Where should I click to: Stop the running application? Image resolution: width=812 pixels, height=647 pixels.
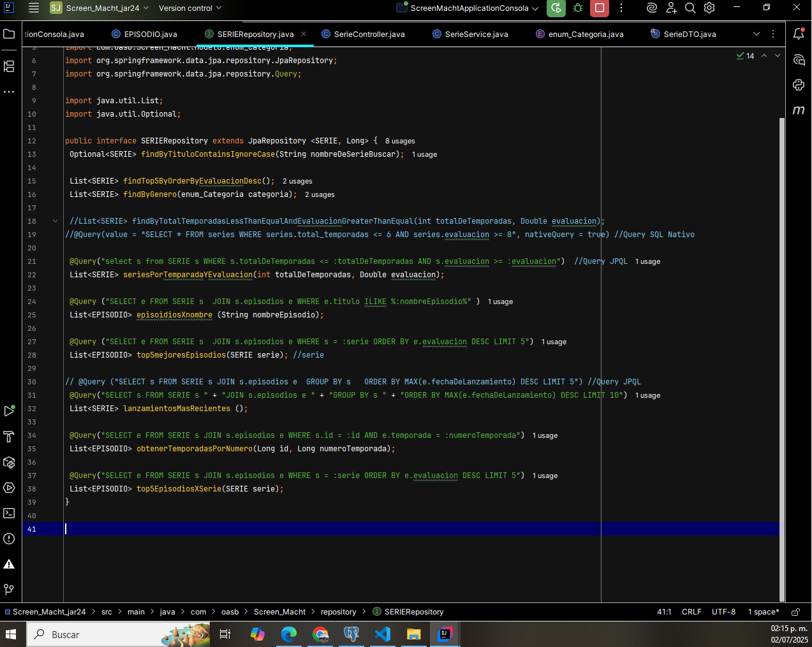[600, 8]
